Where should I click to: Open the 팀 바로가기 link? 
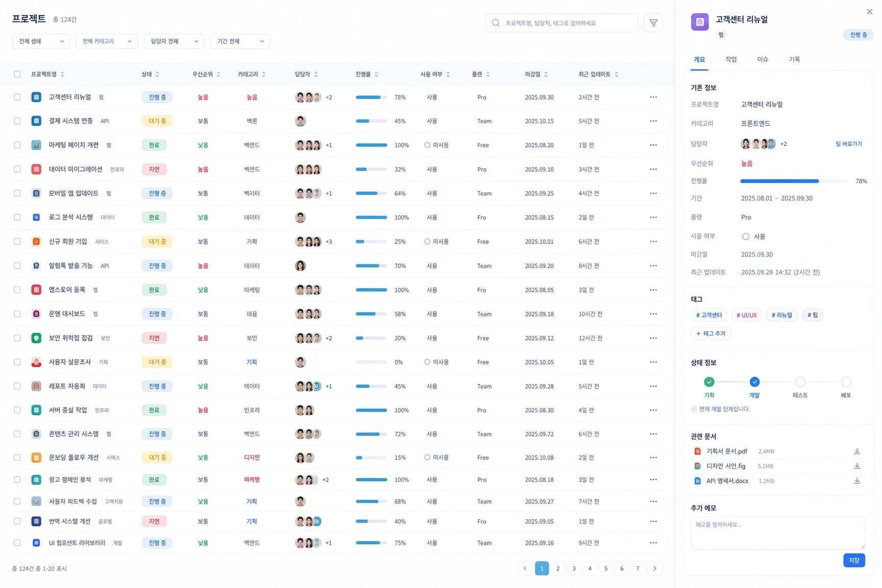click(848, 144)
